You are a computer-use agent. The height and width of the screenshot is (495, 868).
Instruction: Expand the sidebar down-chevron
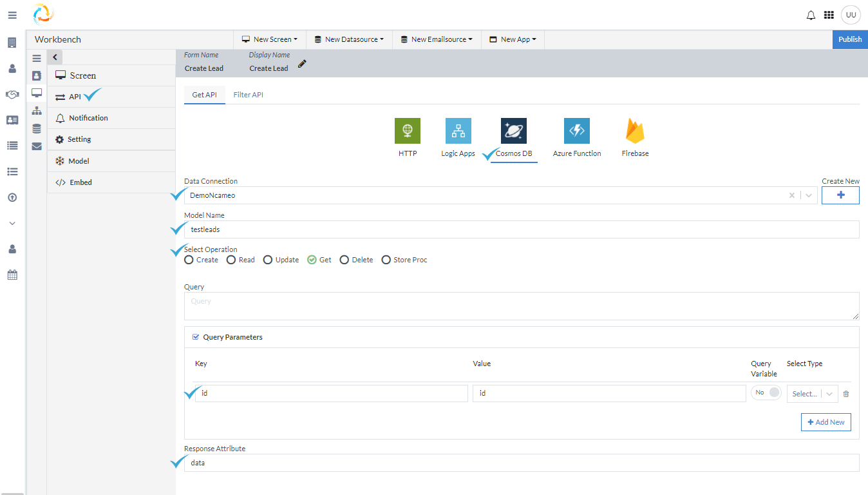click(12, 223)
